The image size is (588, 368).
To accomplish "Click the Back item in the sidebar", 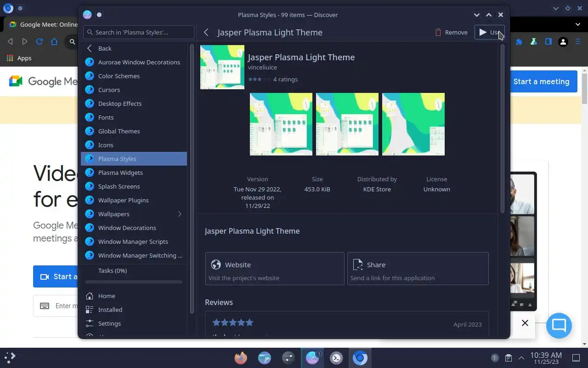I will click(134, 48).
